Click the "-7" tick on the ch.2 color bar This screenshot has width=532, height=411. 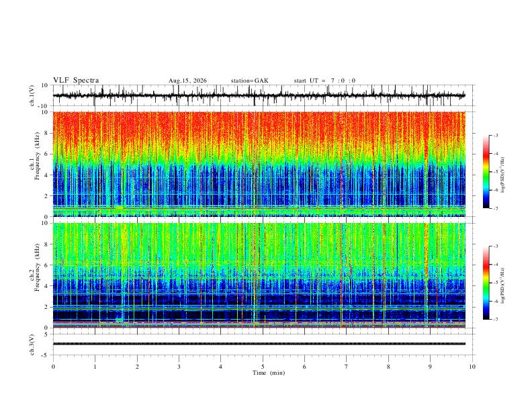[495, 320]
